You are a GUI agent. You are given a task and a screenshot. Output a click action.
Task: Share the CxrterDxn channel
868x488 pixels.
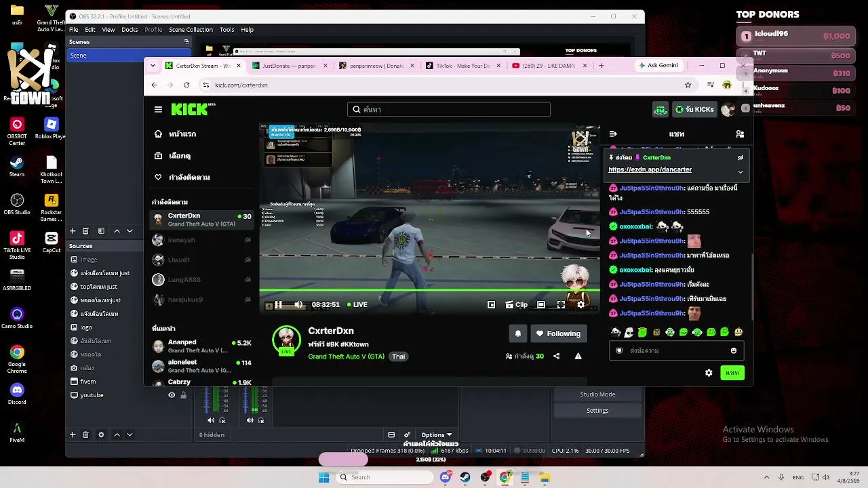tap(557, 356)
